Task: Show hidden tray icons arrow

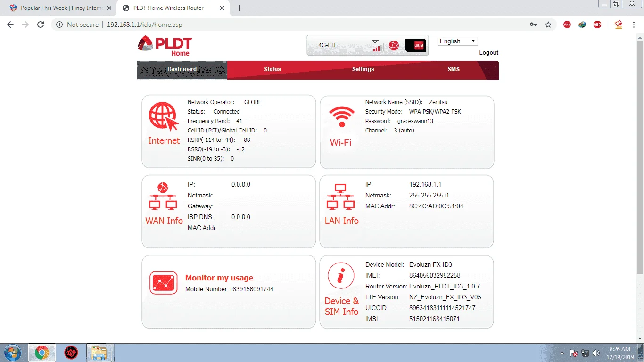Action: [562, 353]
